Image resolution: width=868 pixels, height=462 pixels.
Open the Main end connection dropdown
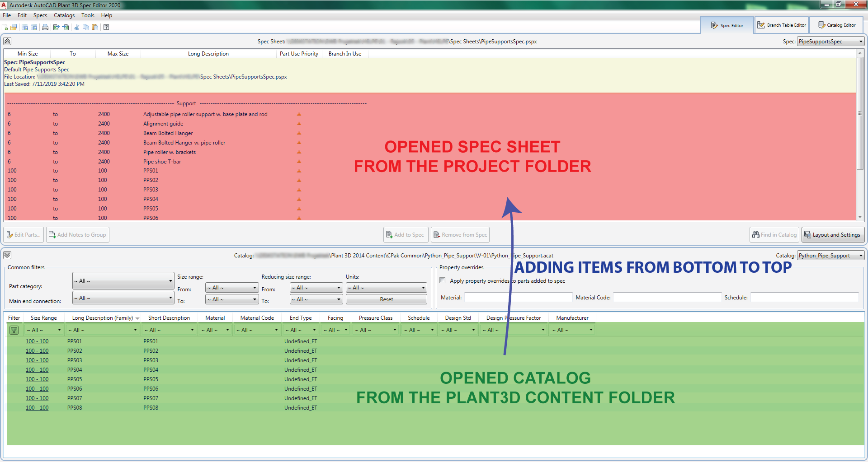(x=123, y=298)
